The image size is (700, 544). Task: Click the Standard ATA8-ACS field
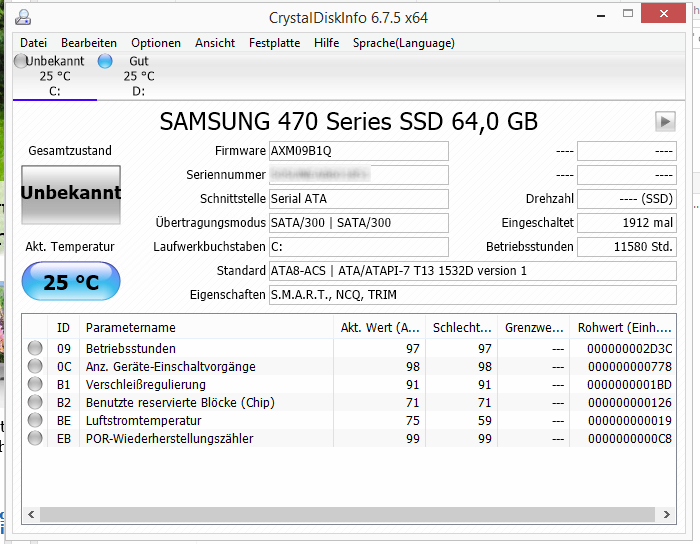tap(473, 271)
